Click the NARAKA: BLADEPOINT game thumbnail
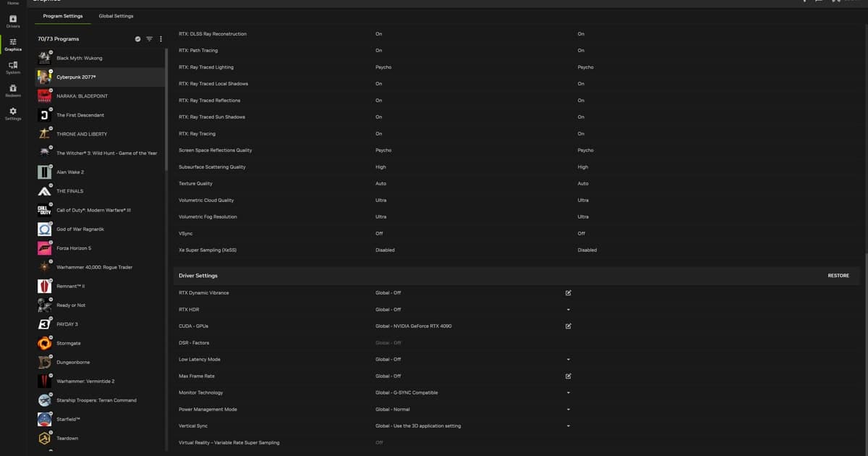 (x=44, y=96)
